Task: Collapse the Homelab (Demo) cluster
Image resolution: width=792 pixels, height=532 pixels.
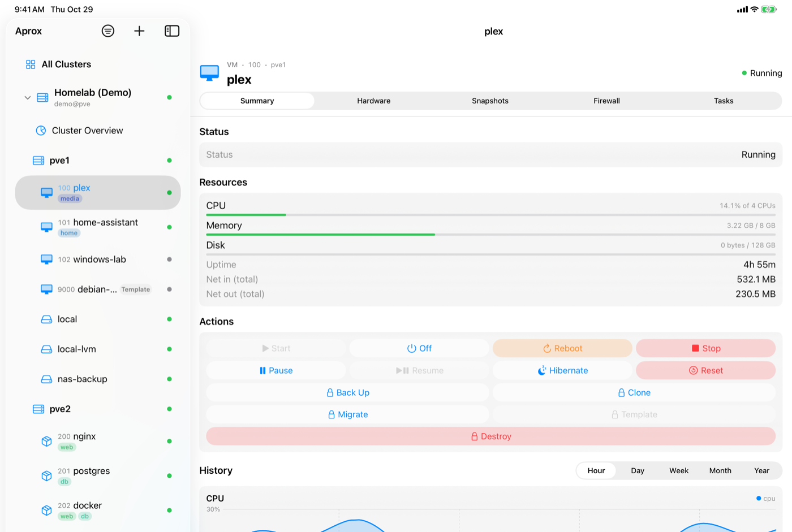Action: pos(27,98)
